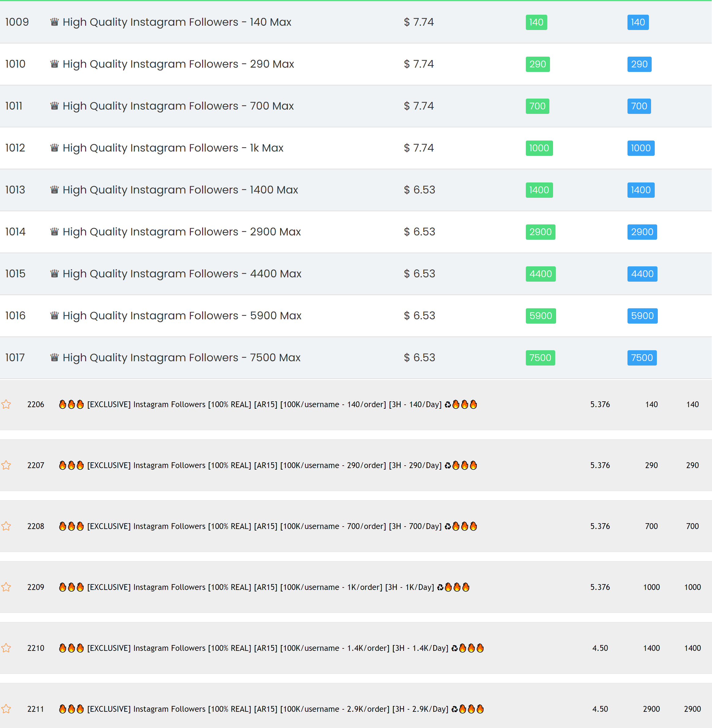Select the blue 290 badge for service 1010

point(639,64)
